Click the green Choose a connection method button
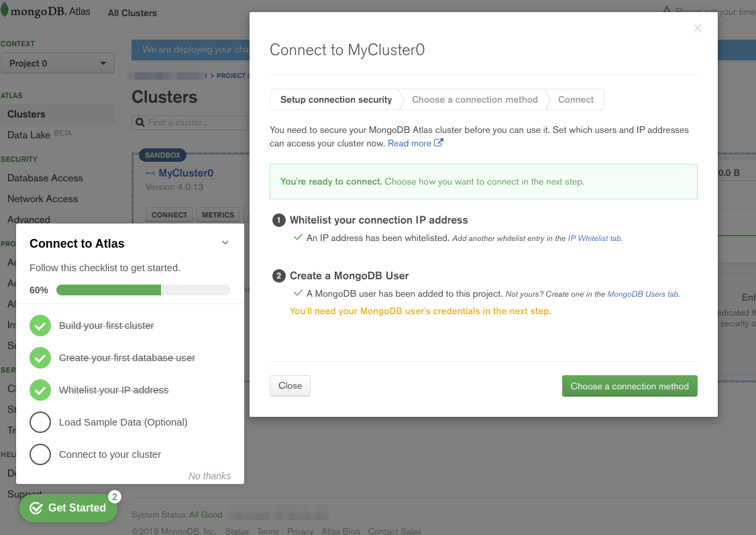 click(x=629, y=386)
